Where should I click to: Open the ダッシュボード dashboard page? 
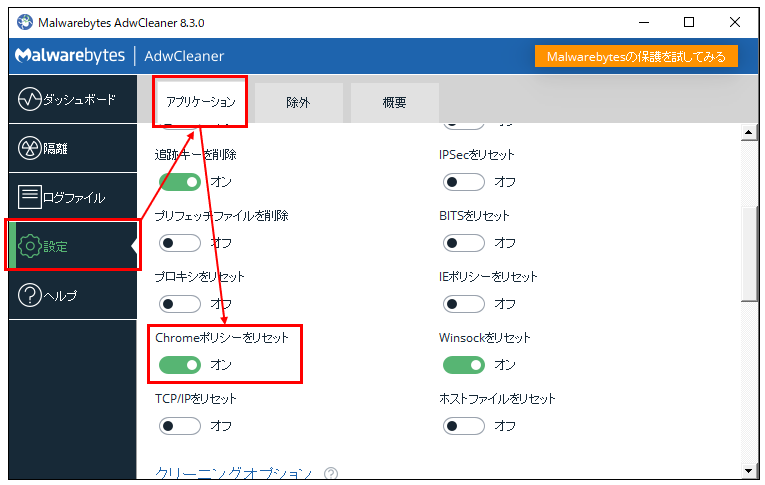[73, 99]
